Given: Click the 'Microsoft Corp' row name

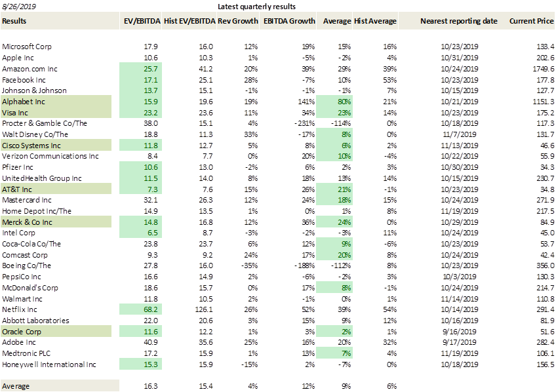Looking at the screenshot, I should point(27,47).
